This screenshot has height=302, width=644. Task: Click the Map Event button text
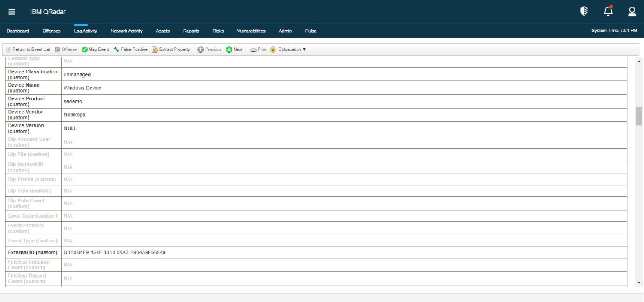point(99,49)
